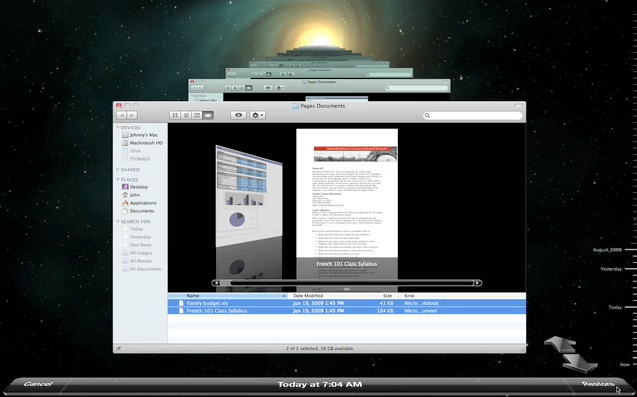Select All Movies smart search
This screenshot has width=637, height=397.
pos(137,261)
